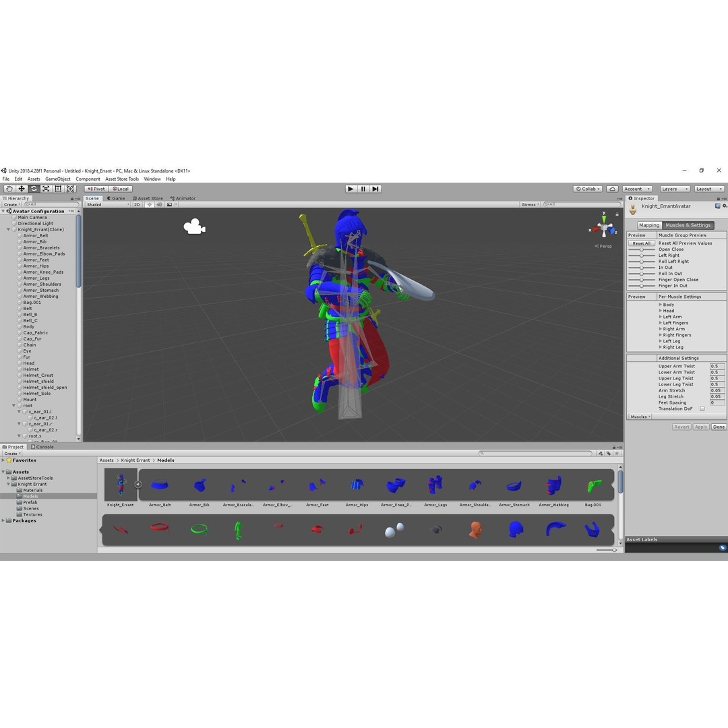Image resolution: width=728 pixels, height=728 pixels.
Task: Click the red X axis of scene gizmo
Action: click(595, 229)
